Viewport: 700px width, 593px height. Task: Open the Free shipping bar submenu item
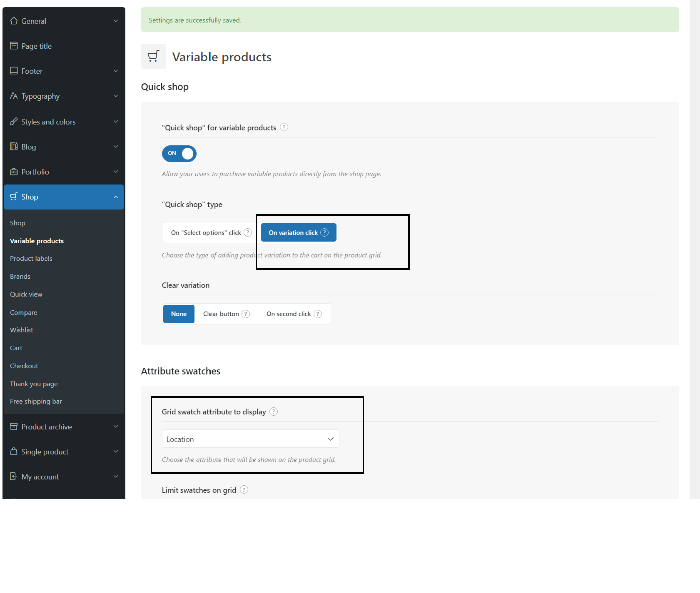click(x=36, y=401)
